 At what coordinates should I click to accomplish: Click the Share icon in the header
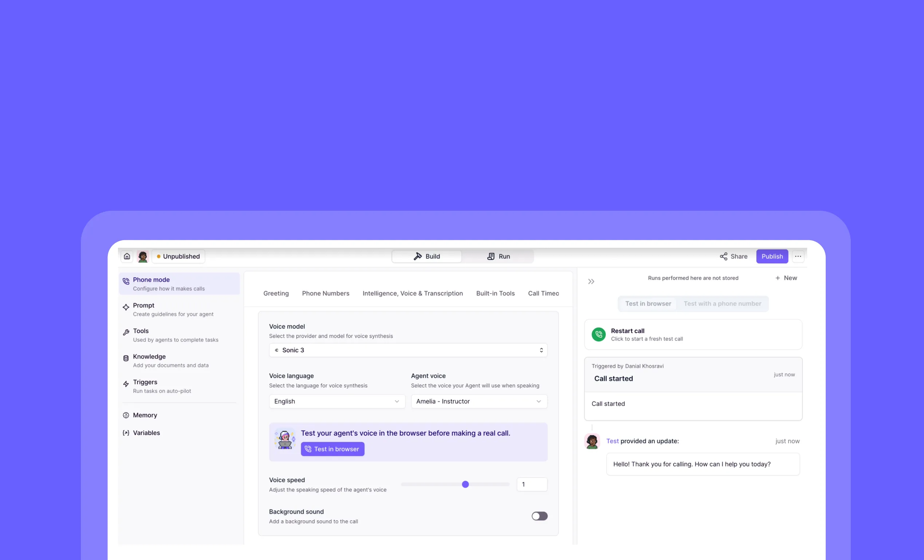[x=724, y=257]
